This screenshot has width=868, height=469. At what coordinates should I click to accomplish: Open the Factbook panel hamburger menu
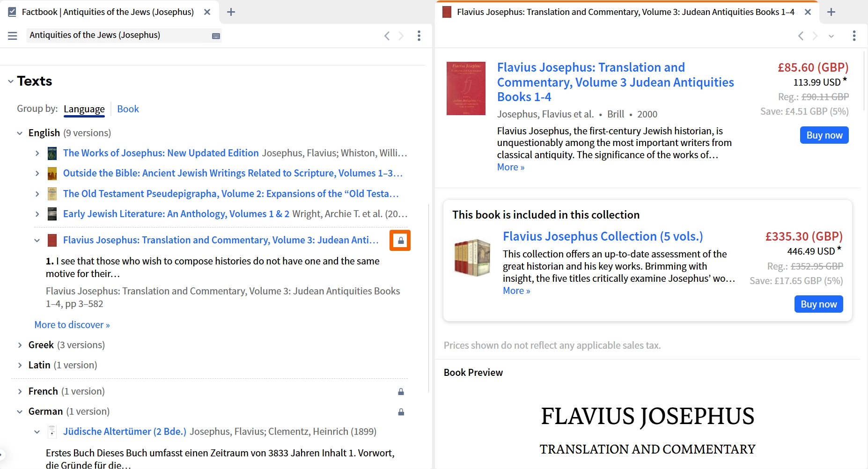coord(13,36)
